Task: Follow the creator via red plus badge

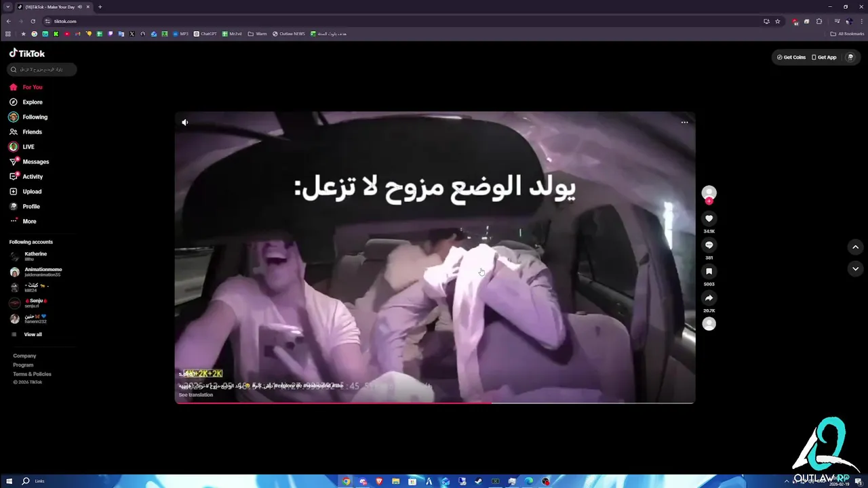Action: [x=709, y=201]
